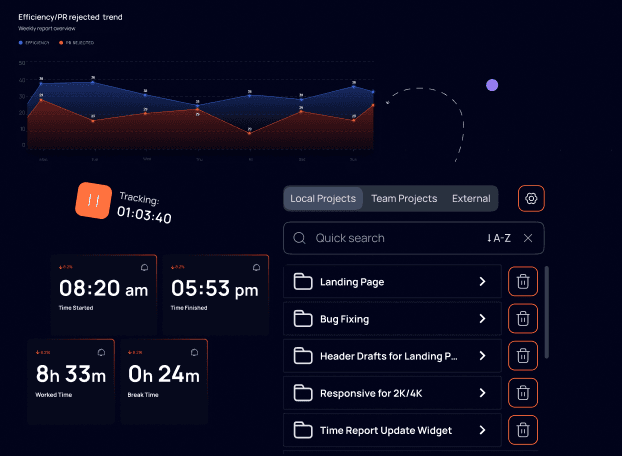Click Header Drafts folder icon
This screenshot has width=622, height=456.
303,356
